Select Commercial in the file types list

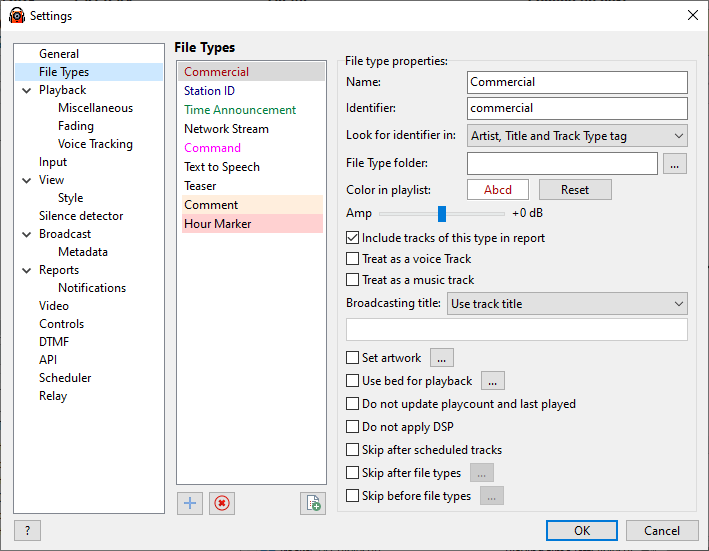click(x=252, y=72)
